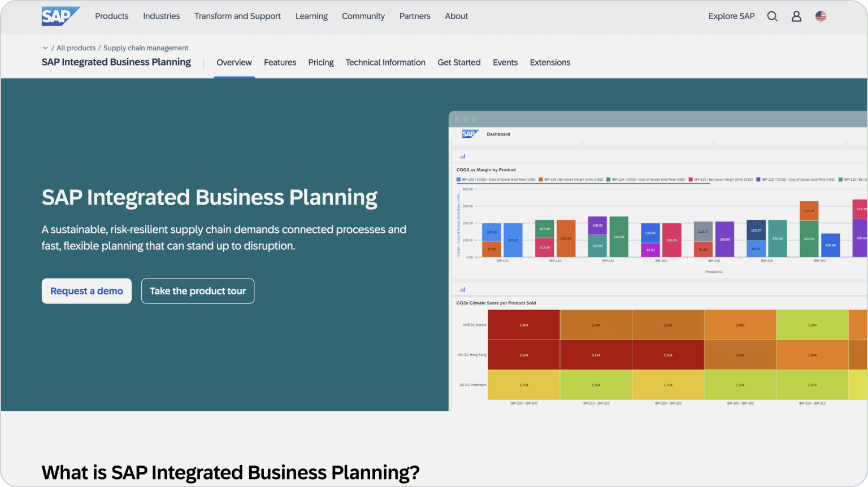Click bar chart icon above CO2e Climate Score
The image size is (868, 487).
click(x=462, y=289)
